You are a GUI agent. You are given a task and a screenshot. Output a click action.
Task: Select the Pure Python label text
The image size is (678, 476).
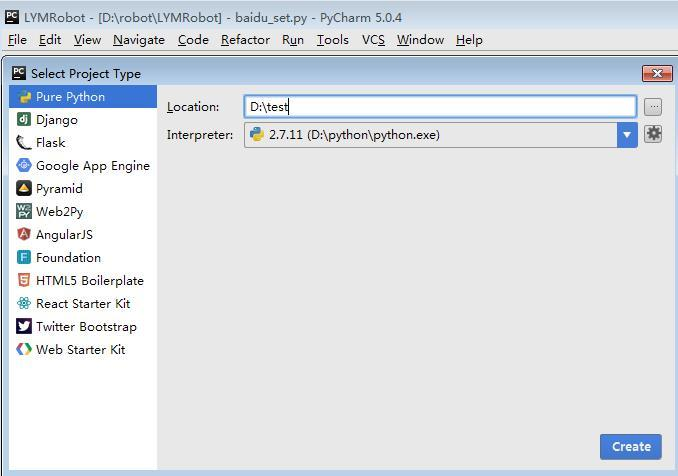click(x=70, y=97)
